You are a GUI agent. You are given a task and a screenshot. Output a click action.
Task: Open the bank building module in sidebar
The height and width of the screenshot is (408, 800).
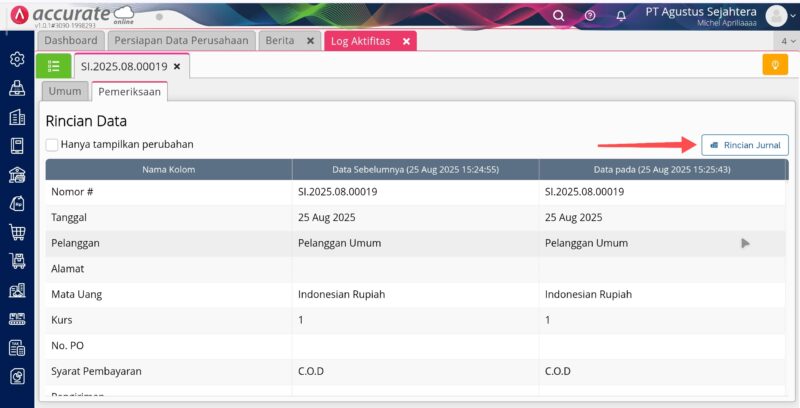pyautogui.click(x=16, y=175)
